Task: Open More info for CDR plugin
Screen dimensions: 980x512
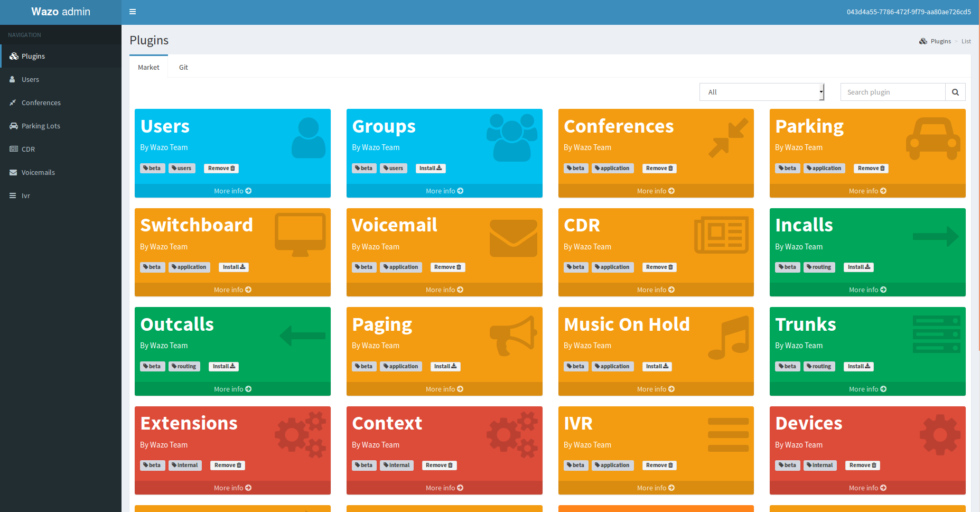Action: tap(656, 290)
